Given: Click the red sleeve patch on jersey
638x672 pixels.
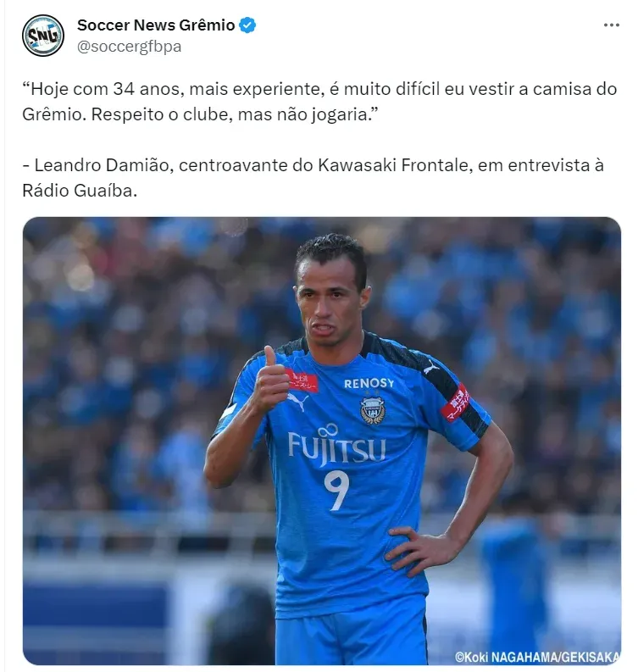Looking at the screenshot, I should tap(457, 403).
